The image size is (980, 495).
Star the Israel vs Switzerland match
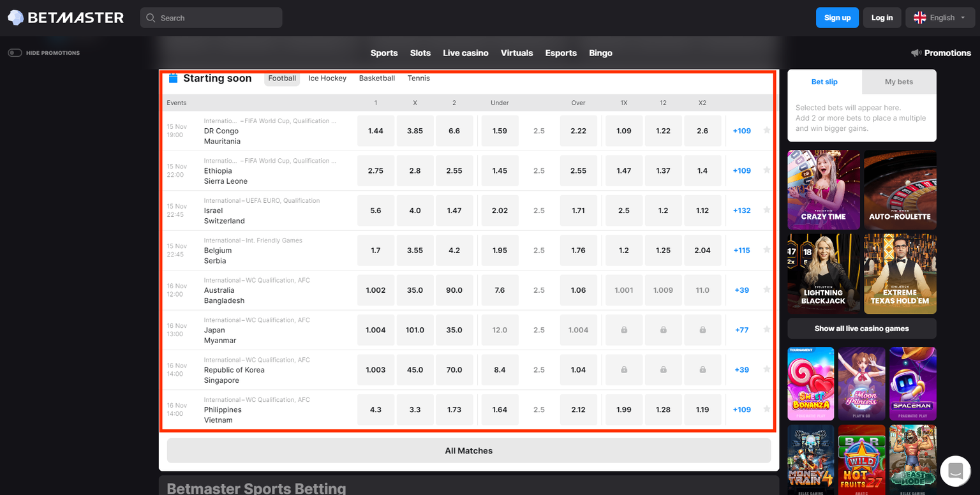(766, 211)
